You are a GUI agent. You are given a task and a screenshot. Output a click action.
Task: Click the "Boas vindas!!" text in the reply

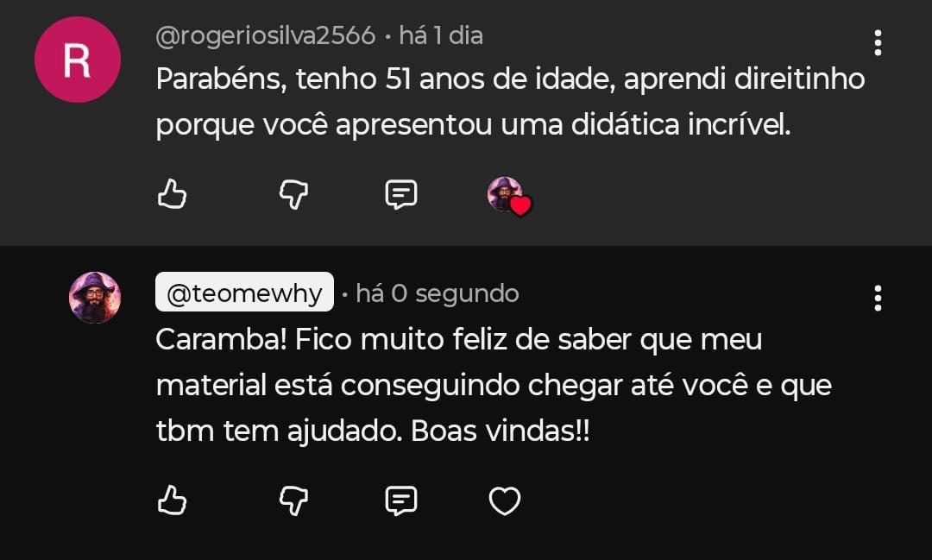pos(501,431)
